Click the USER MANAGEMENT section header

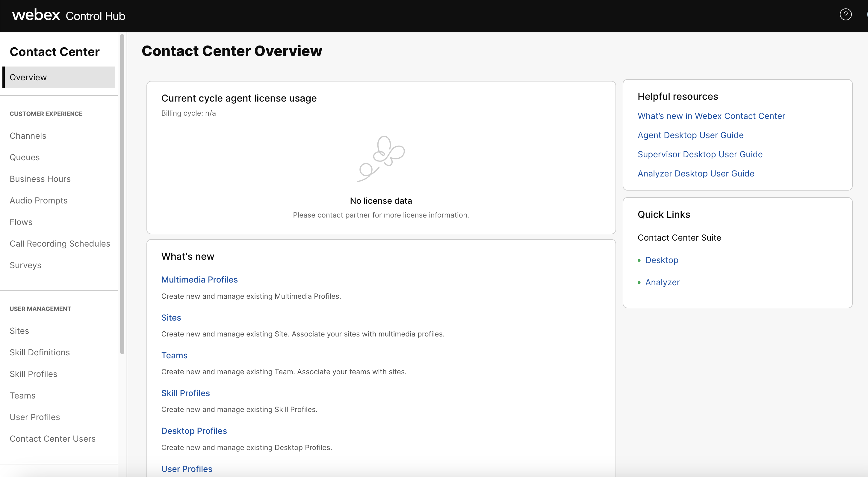[40, 309]
